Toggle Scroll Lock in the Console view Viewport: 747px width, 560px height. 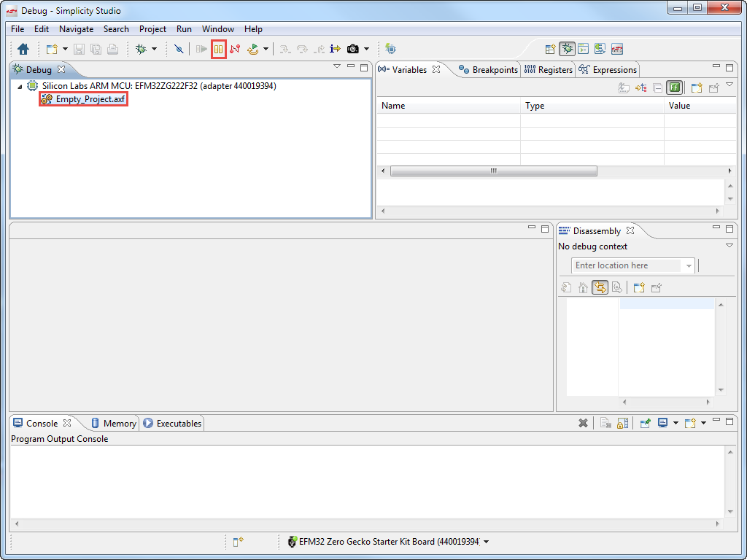622,423
